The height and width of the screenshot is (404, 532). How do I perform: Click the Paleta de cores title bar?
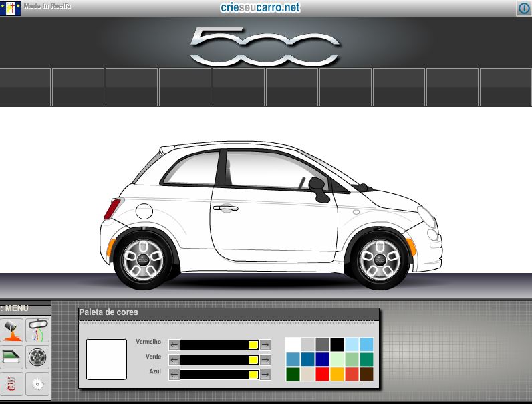click(x=229, y=314)
